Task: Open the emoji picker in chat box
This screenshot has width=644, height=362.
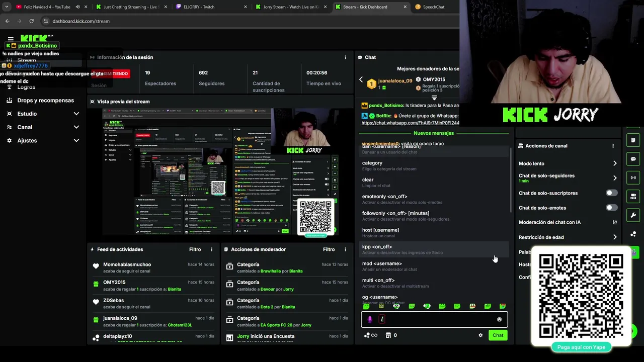Action: [x=499, y=319]
